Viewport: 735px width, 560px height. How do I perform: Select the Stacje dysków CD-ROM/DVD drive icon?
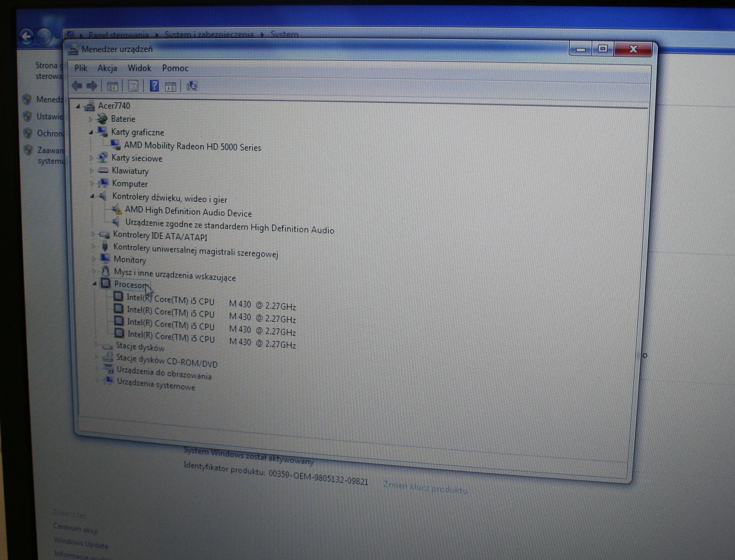pos(108,357)
